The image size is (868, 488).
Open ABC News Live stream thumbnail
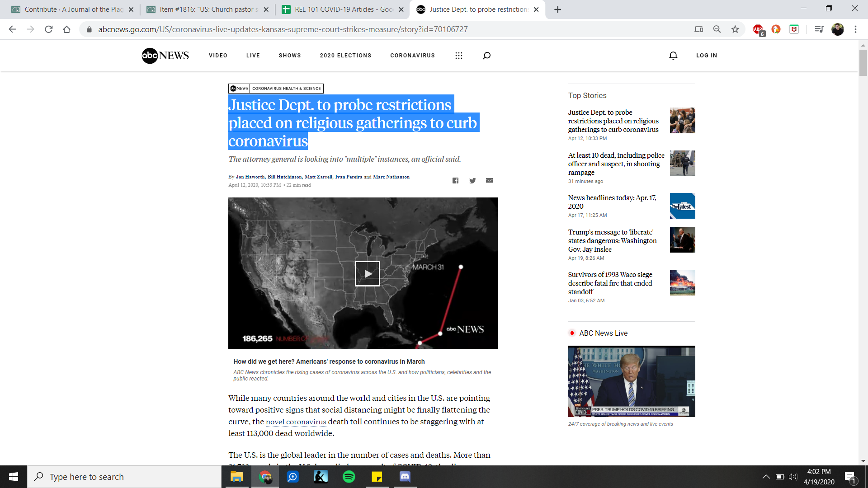pyautogui.click(x=631, y=381)
